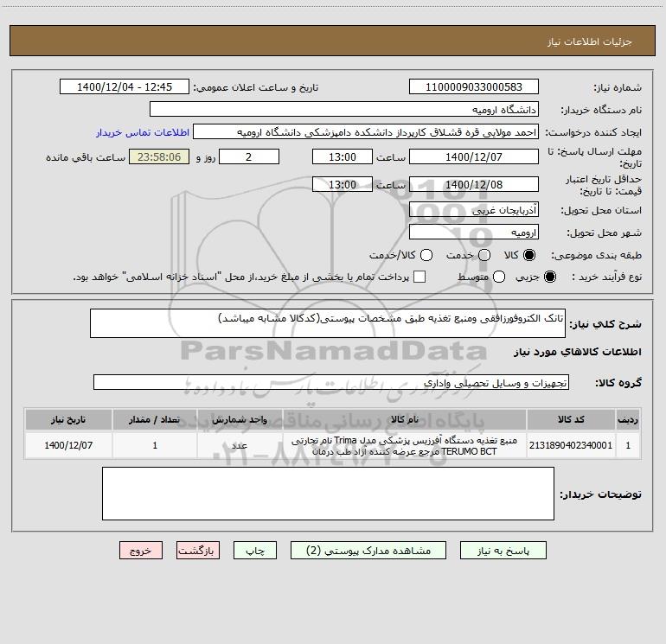Click the نام کالا column header

(405, 420)
